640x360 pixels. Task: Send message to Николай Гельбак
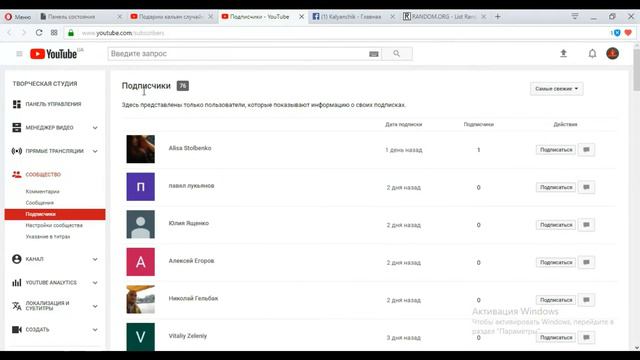click(587, 300)
